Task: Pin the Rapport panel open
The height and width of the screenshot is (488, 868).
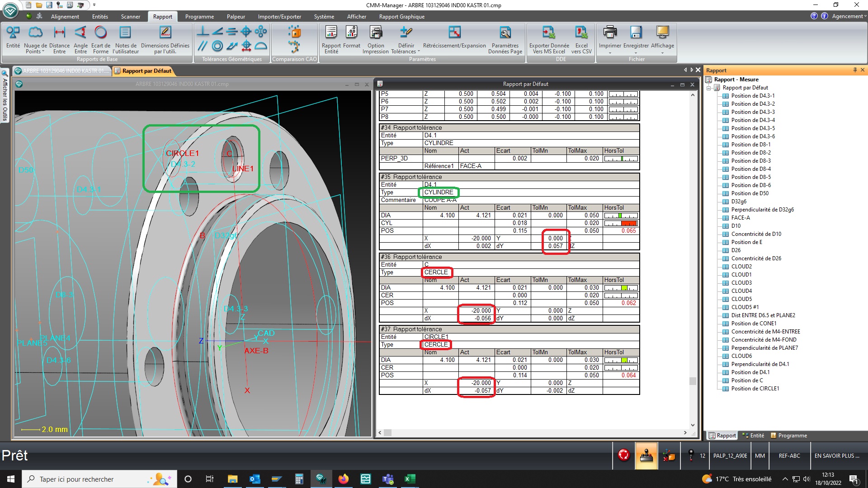Action: click(854, 70)
